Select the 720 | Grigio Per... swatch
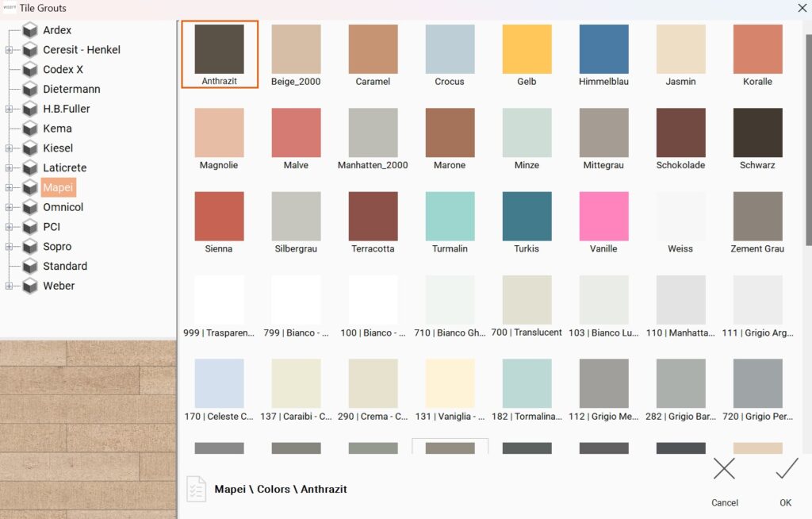The width and height of the screenshot is (812, 519). (757, 383)
